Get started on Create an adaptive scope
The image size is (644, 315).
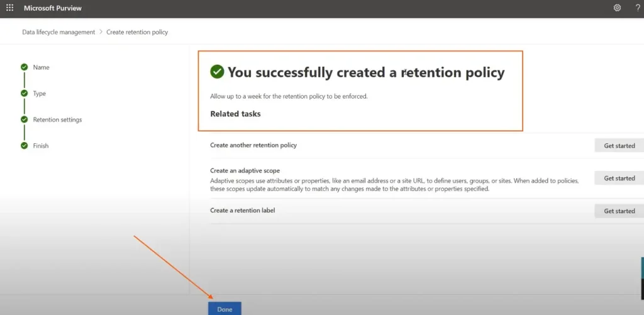(619, 178)
